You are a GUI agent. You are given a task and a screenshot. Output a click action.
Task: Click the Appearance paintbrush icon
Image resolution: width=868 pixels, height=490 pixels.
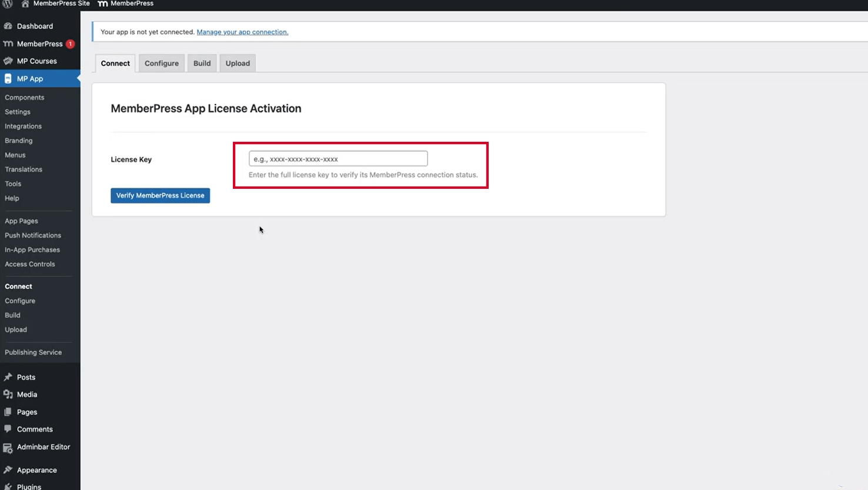(x=8, y=470)
